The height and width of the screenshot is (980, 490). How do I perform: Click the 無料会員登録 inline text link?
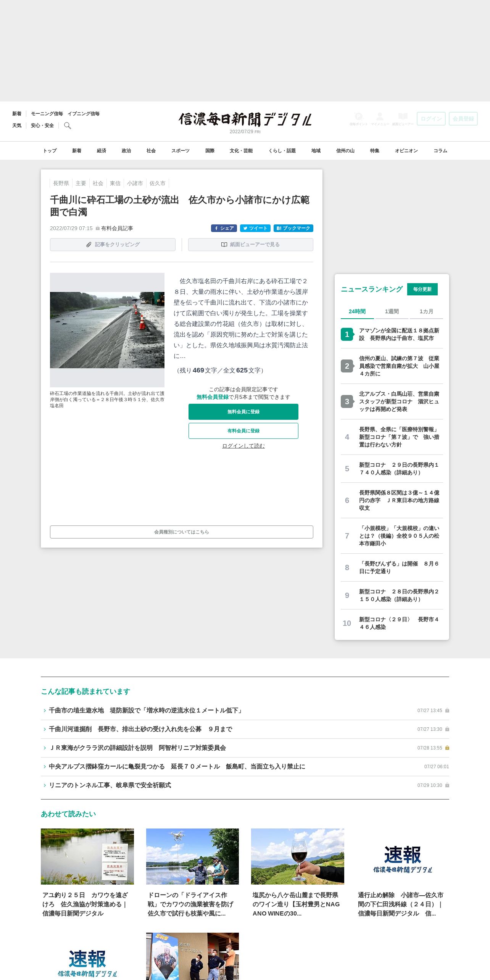(213, 397)
